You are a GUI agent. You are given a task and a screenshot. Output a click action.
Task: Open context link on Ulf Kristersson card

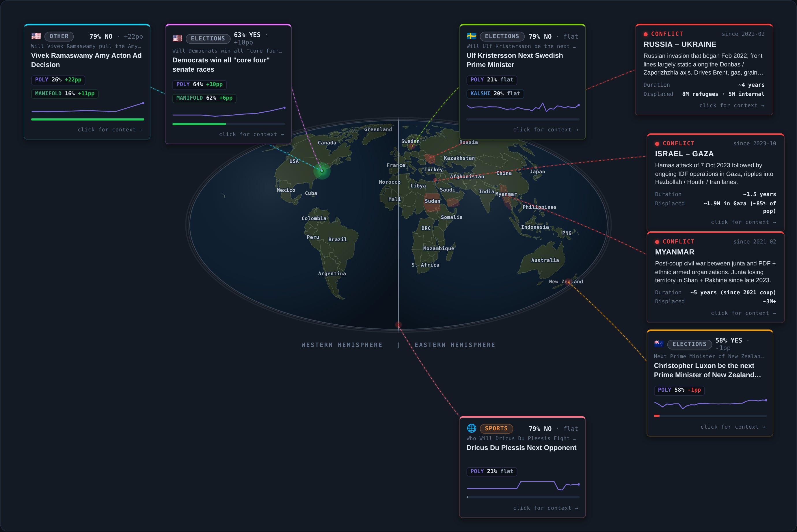[x=546, y=130]
